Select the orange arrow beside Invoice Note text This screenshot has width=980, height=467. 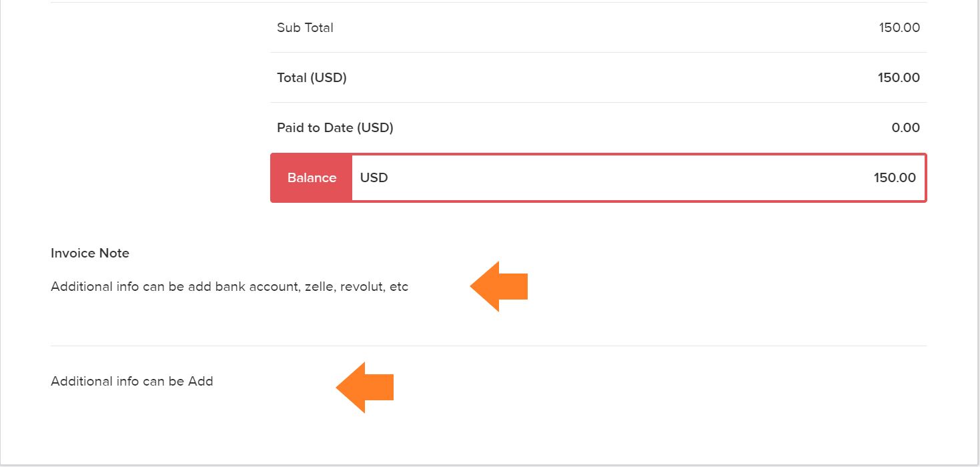click(x=499, y=286)
